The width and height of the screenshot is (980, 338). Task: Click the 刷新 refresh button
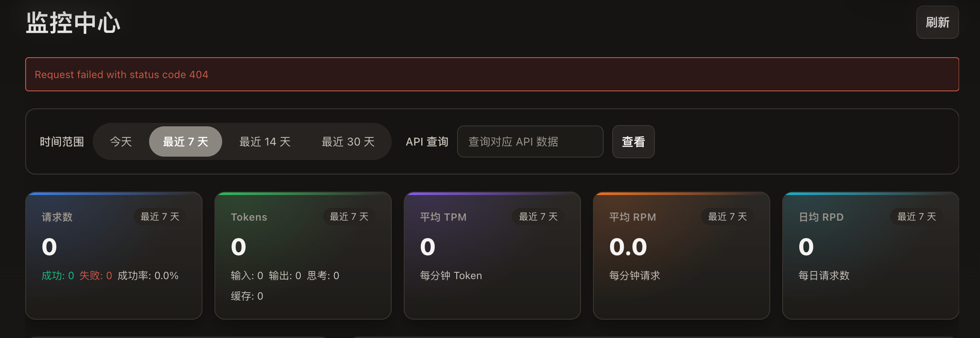[937, 22]
